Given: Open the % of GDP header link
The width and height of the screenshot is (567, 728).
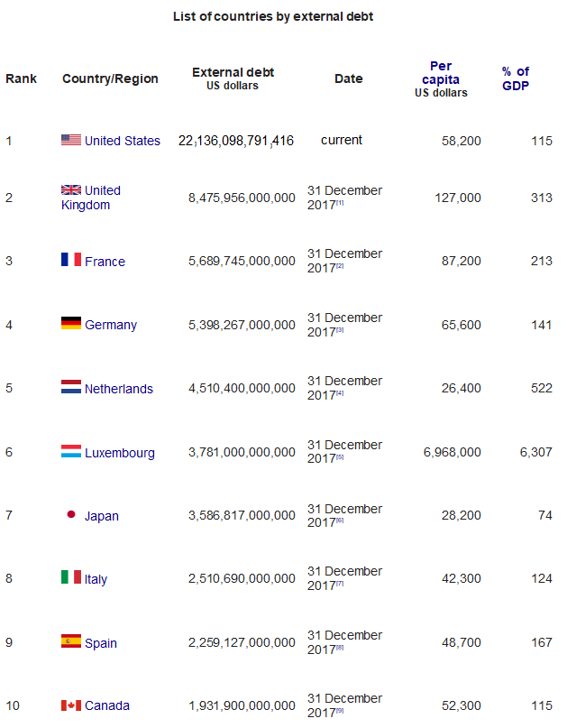Looking at the screenshot, I should 516,78.
